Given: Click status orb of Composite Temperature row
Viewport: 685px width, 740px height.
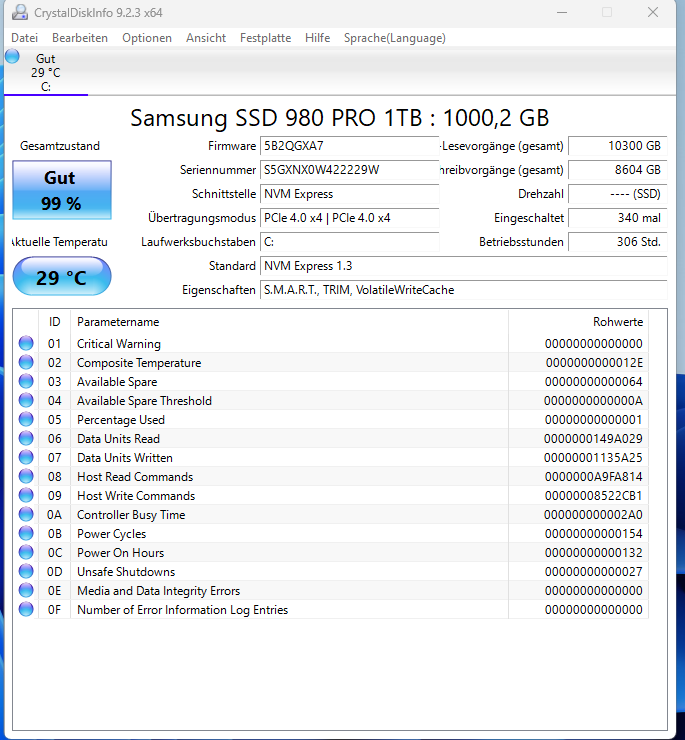Looking at the screenshot, I should [x=26, y=362].
